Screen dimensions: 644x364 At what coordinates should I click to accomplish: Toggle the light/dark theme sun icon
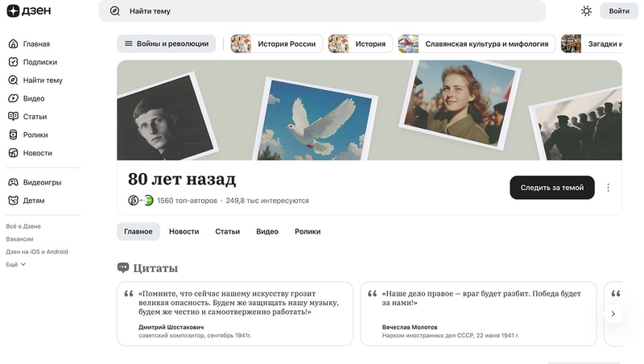[586, 11]
